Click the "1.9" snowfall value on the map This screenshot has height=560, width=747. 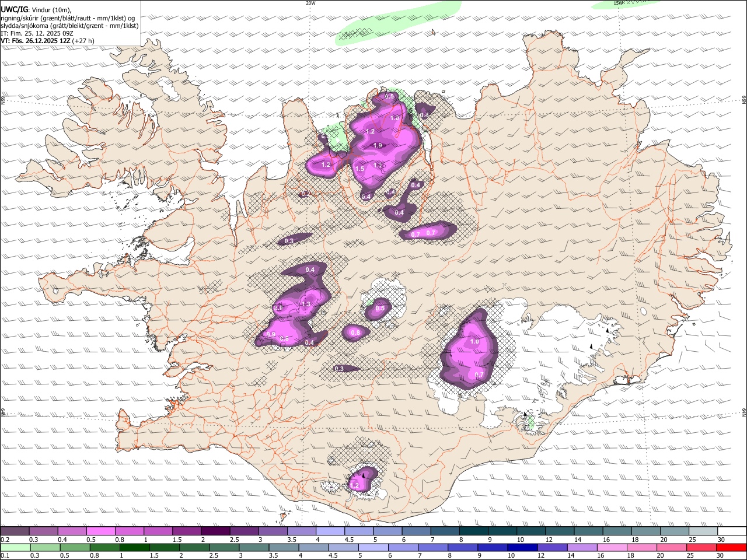[378, 146]
